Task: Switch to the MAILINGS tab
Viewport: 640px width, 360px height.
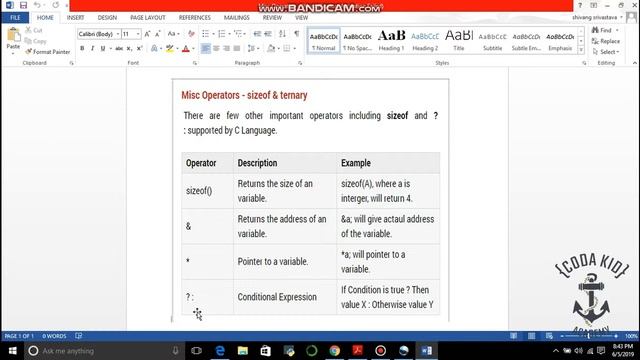Action: (x=237, y=18)
